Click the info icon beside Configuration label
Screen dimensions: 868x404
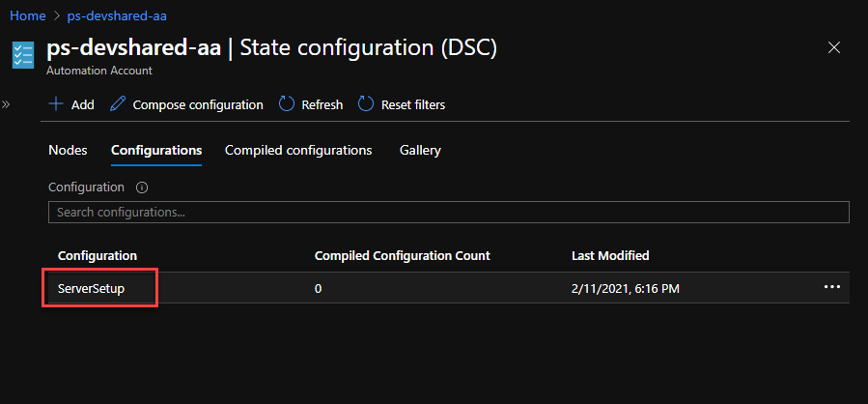click(x=142, y=188)
